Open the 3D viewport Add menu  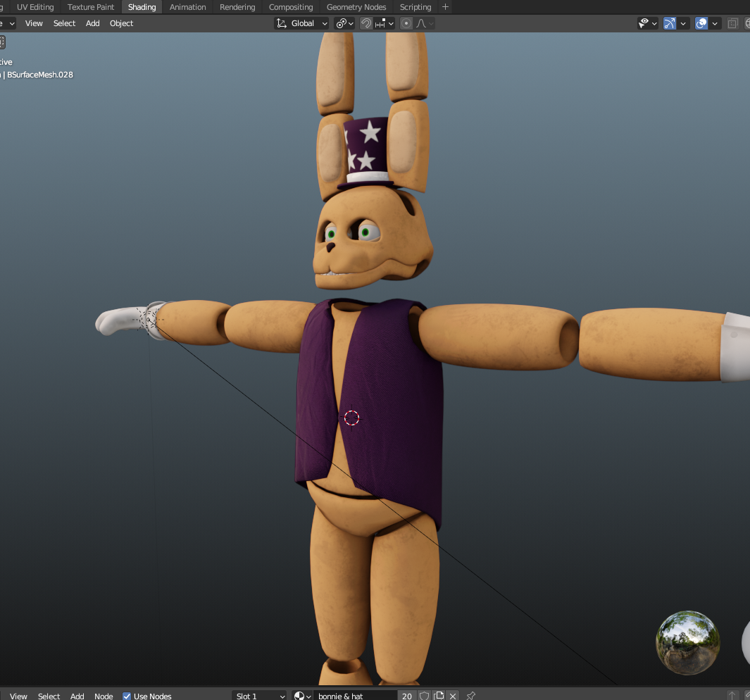coord(92,23)
